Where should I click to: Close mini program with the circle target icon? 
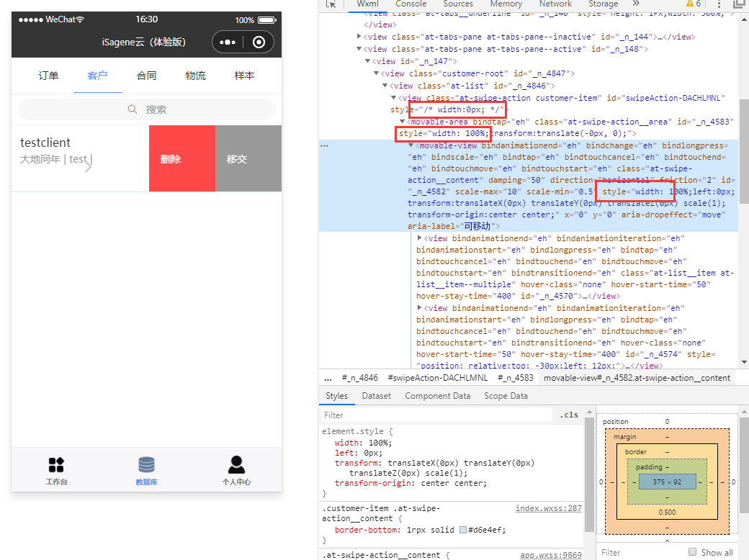click(259, 42)
